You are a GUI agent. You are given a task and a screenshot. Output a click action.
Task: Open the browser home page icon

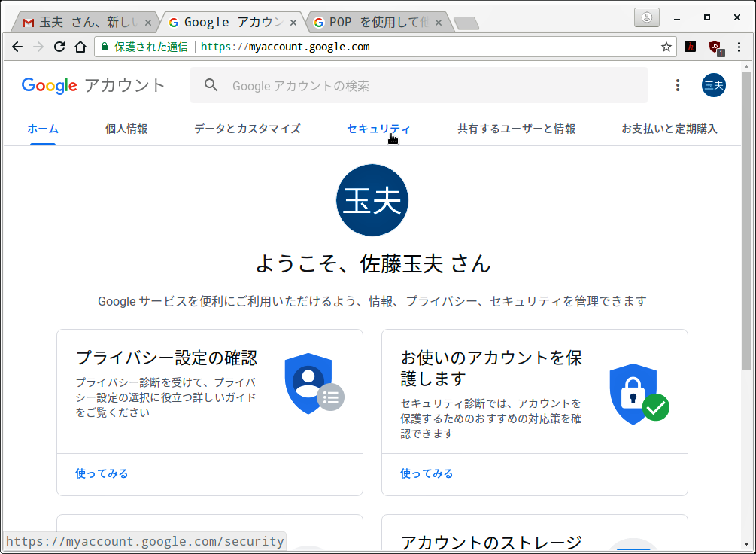click(x=80, y=47)
